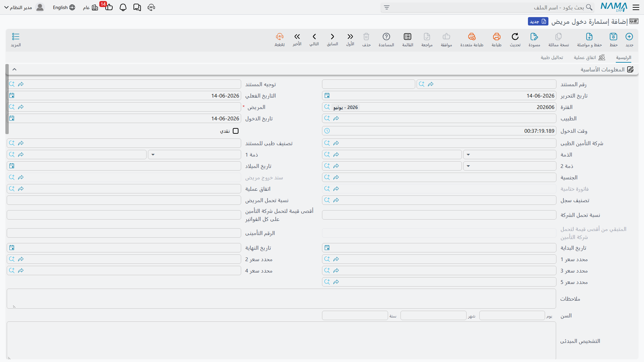Open the ذمة 2 type dropdown
The height and width of the screenshot is (362, 644).
point(468,166)
